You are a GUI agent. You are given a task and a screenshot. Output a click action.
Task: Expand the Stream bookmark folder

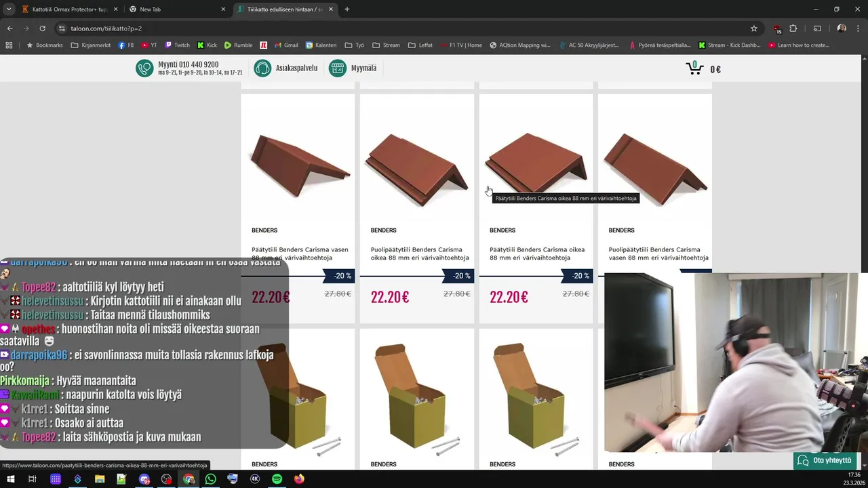pos(386,45)
